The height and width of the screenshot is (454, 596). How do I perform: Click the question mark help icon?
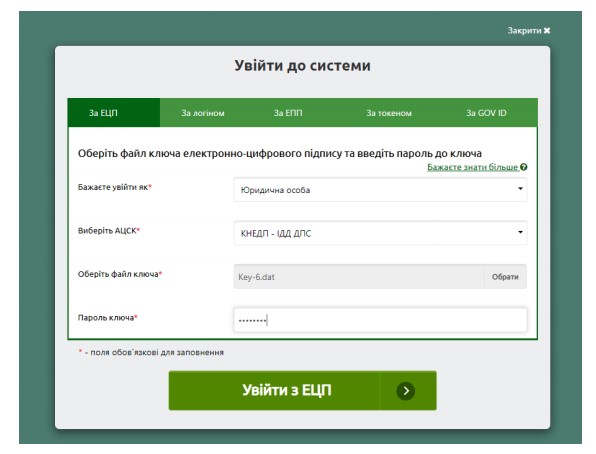524,167
